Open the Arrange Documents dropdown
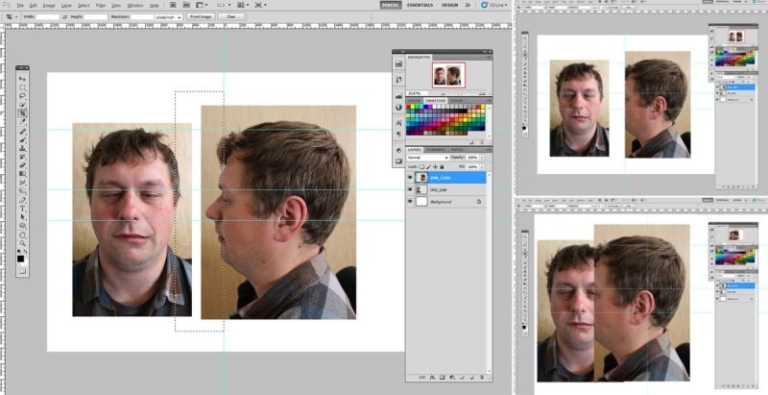768x395 pixels. 242,5
